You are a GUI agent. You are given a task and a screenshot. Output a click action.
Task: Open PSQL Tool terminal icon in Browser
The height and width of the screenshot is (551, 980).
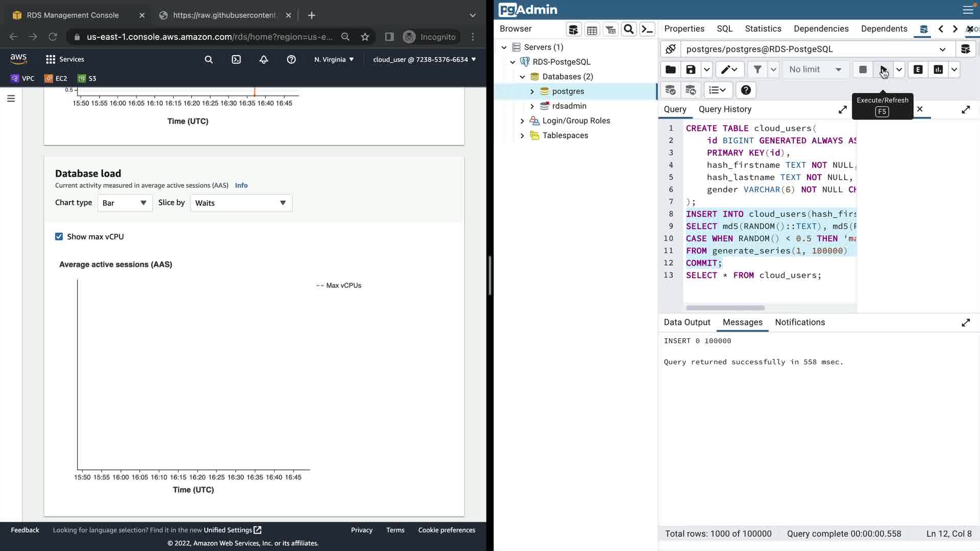point(647,30)
